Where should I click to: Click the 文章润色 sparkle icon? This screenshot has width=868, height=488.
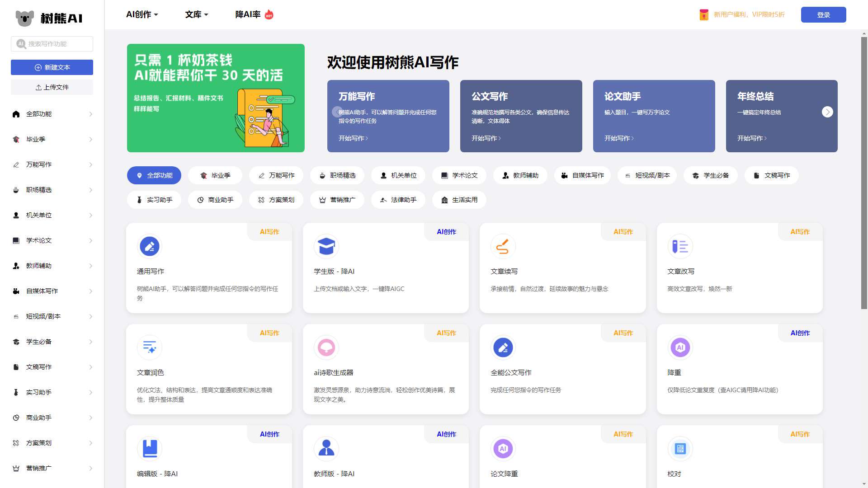click(x=150, y=347)
